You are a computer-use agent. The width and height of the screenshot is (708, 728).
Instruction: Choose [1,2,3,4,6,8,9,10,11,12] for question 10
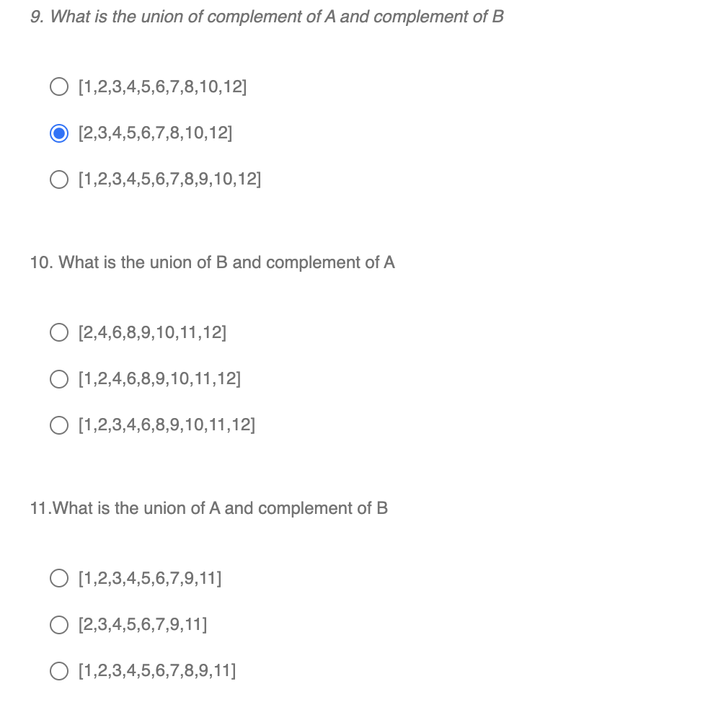click(59, 425)
